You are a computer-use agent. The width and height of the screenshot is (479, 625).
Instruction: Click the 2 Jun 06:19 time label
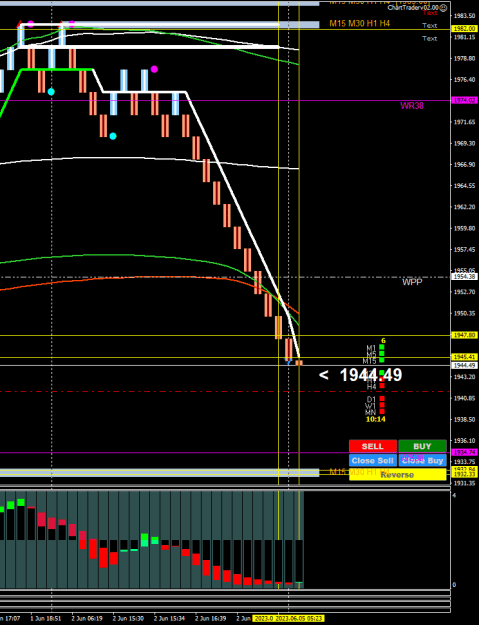tap(87, 619)
